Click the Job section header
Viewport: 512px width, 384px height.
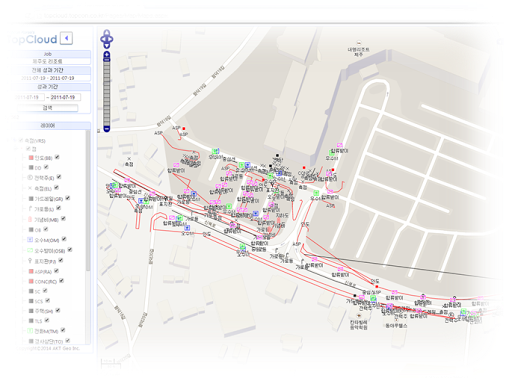[48, 54]
